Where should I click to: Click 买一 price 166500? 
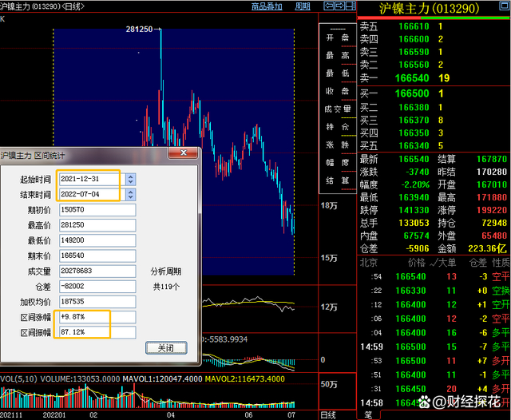pyautogui.click(x=412, y=93)
